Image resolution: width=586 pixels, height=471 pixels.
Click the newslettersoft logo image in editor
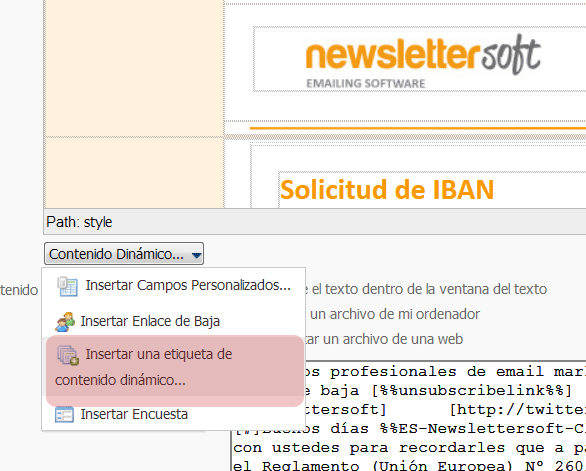click(x=423, y=62)
